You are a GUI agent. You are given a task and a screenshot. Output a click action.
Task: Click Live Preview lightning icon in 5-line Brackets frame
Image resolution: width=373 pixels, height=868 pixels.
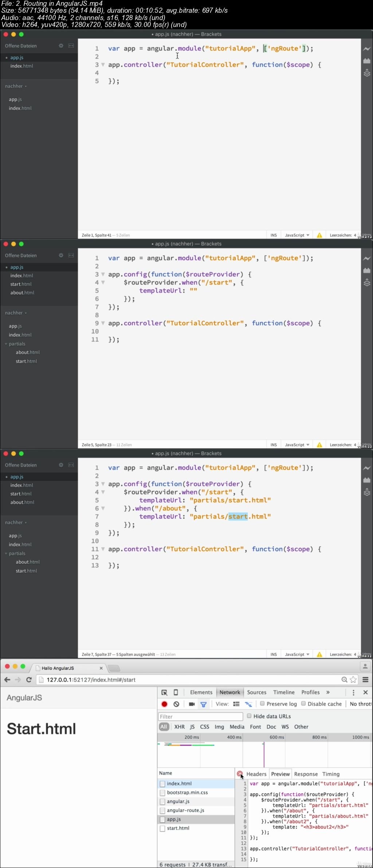367,49
